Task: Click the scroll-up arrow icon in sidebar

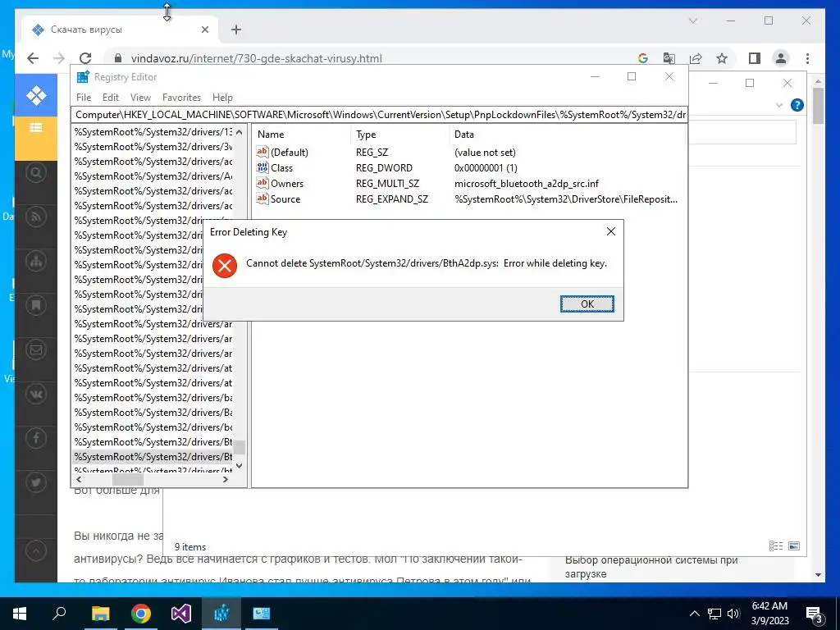Action: (36, 550)
